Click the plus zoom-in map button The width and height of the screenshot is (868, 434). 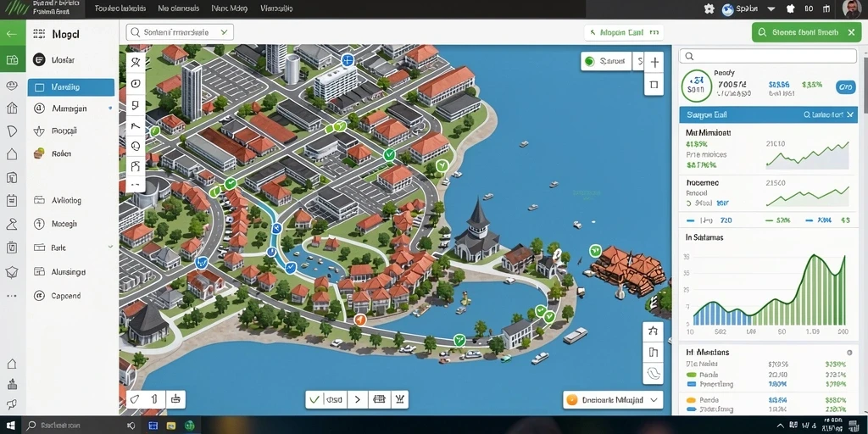(x=654, y=62)
